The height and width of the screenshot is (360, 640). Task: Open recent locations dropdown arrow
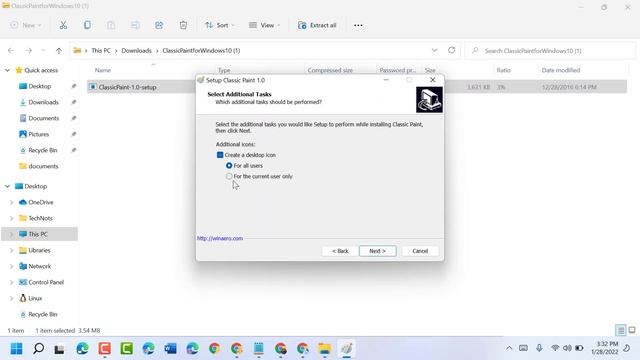point(43,51)
